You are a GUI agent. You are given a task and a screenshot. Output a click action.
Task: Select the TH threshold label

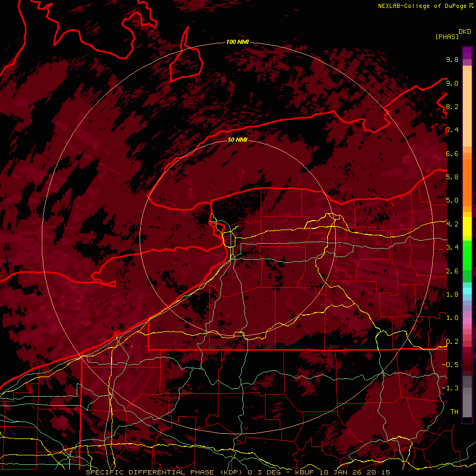coord(454,412)
